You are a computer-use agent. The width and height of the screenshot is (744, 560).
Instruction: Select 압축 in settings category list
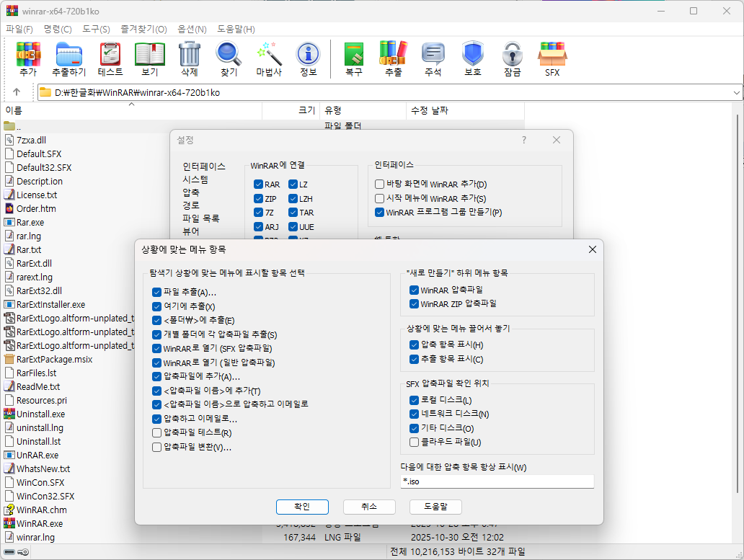[191, 192]
